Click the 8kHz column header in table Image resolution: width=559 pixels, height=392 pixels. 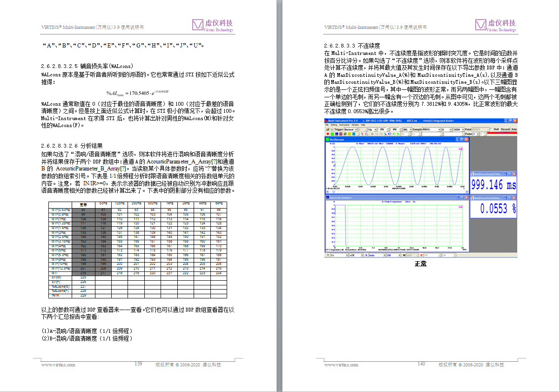(x=218, y=204)
